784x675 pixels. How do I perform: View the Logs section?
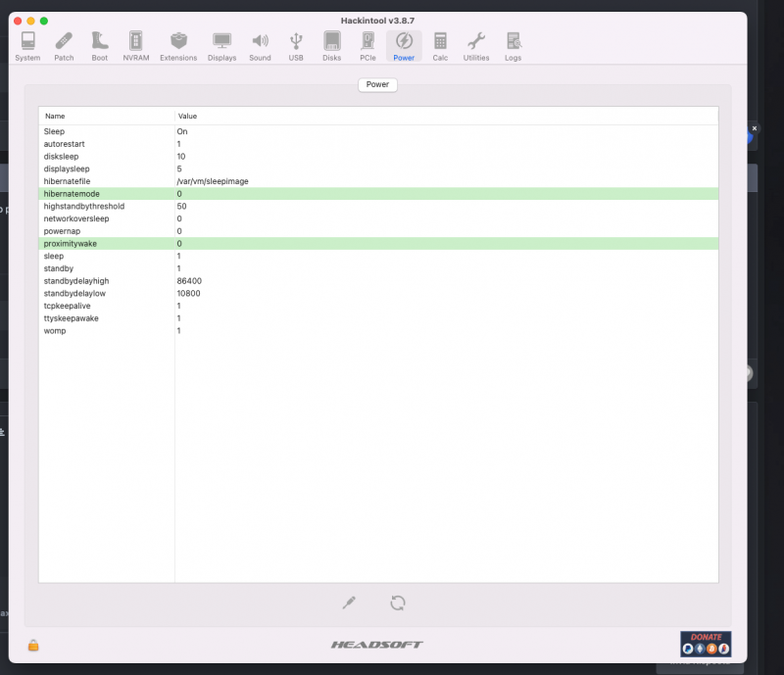point(513,46)
